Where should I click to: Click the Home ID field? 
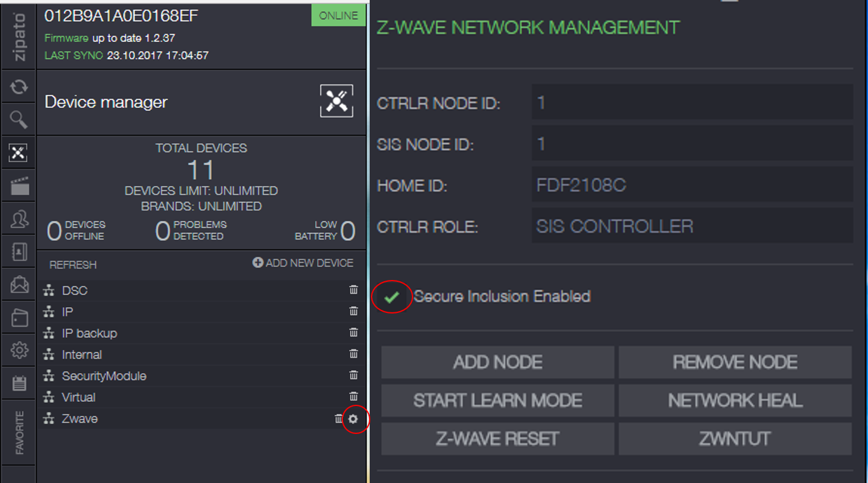pyautogui.click(x=692, y=185)
